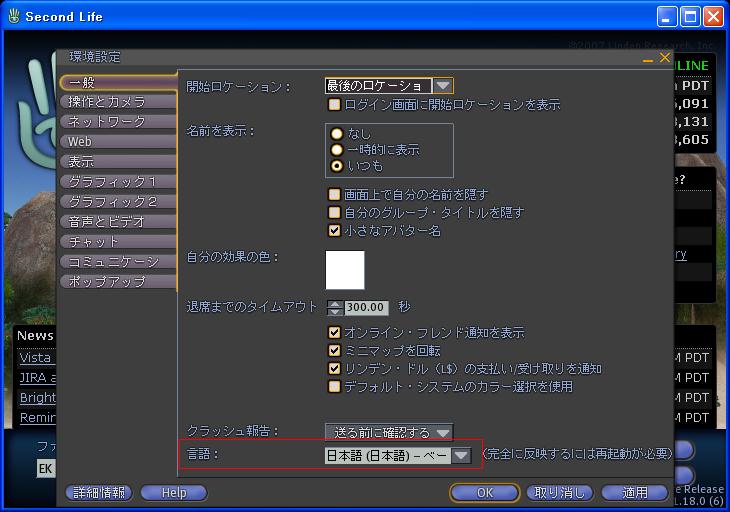730x512 pixels.
Task: Increase the away timeout with up arrow
Action: pos(335,303)
